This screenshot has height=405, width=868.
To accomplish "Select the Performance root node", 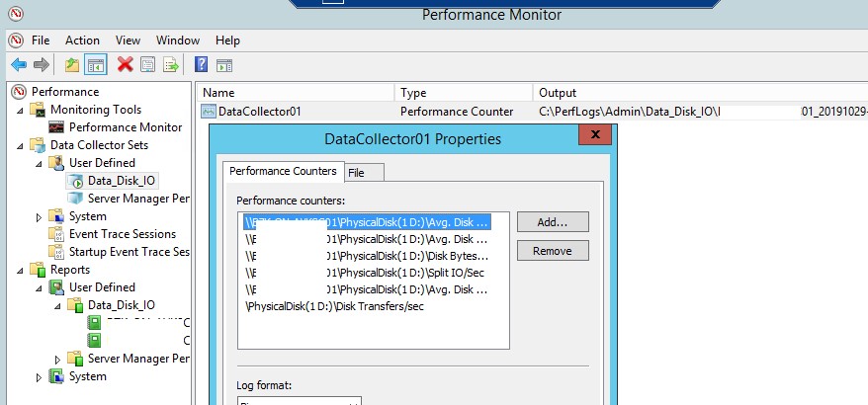I will click(65, 92).
